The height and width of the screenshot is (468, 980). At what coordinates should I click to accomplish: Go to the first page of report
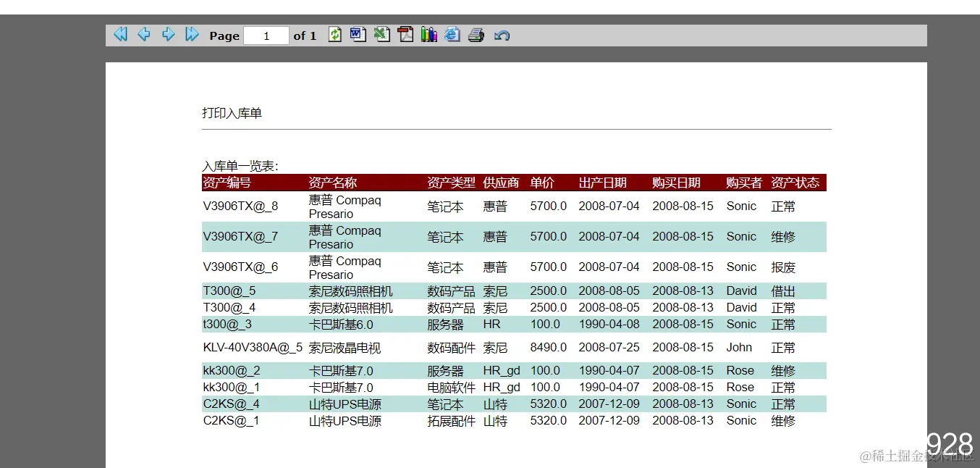(120, 34)
